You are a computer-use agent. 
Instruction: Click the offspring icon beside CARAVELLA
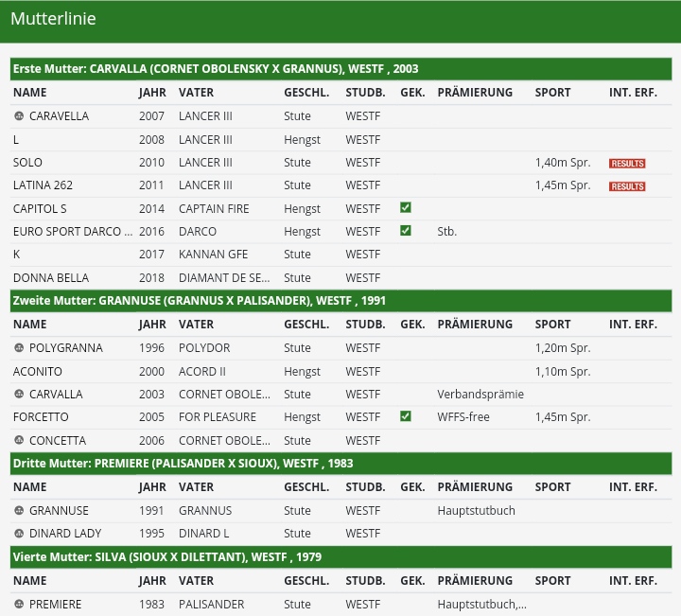19,116
